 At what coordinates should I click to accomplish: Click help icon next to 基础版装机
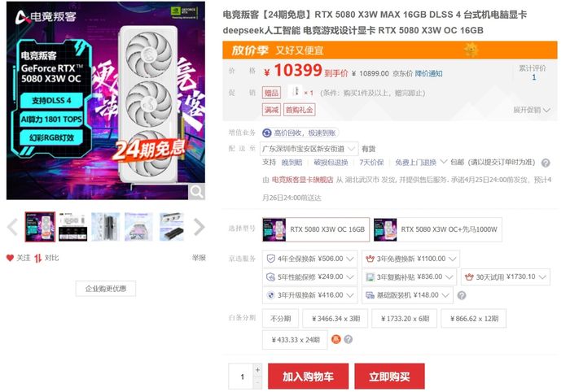(x=462, y=295)
